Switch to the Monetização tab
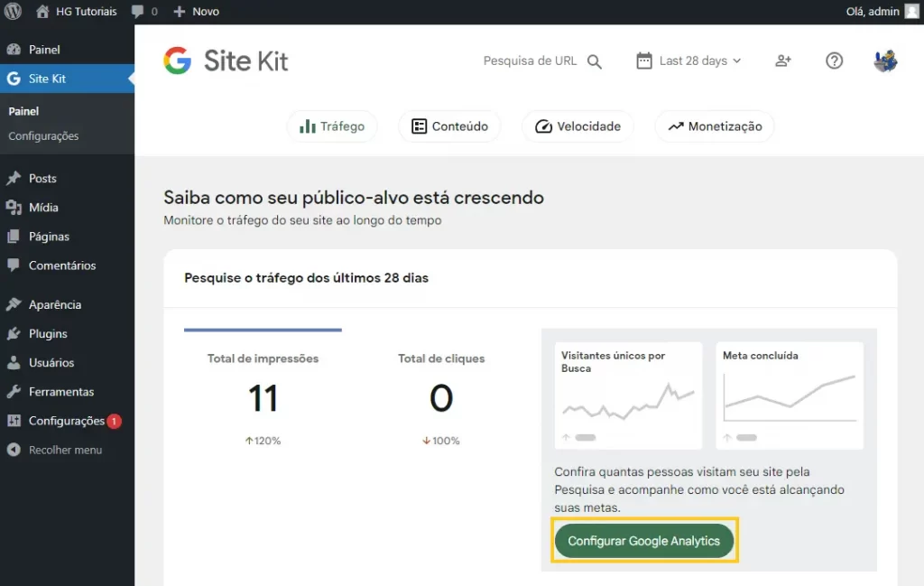Image resolution: width=924 pixels, height=586 pixels. click(x=715, y=126)
